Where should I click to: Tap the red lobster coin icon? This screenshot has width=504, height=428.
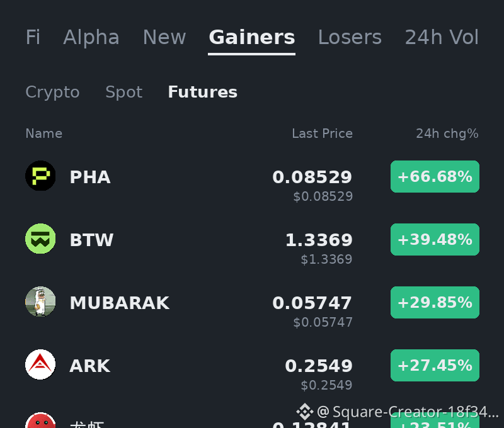(40, 420)
